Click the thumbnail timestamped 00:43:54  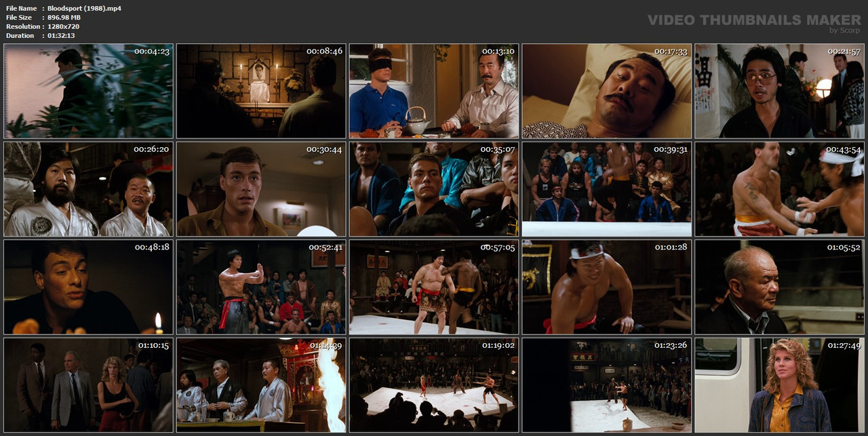pyautogui.click(x=780, y=189)
